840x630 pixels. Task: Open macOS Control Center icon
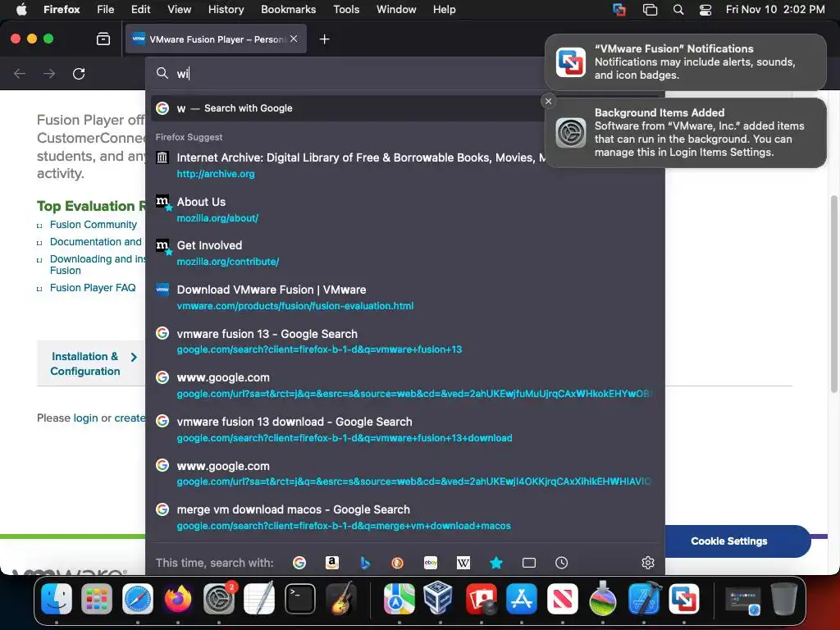pos(705,10)
